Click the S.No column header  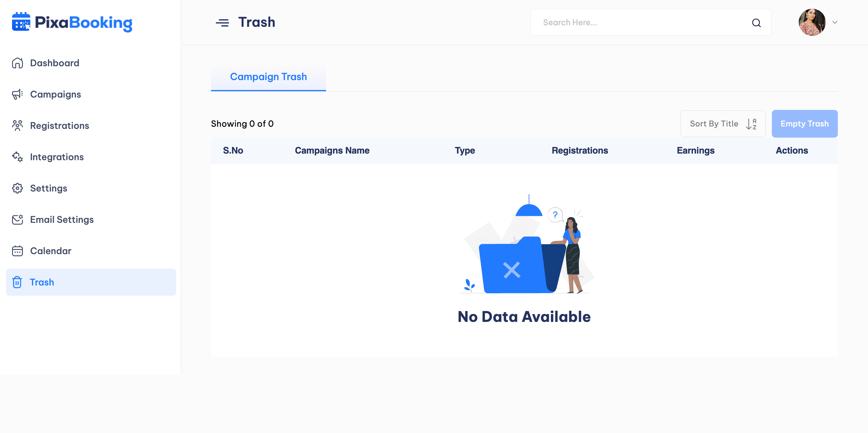233,151
